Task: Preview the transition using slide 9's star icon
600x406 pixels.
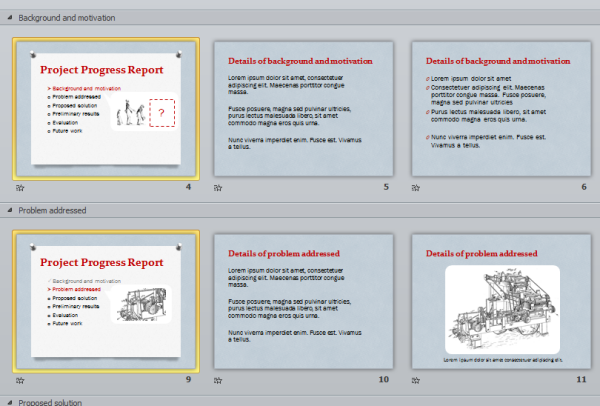Action: 21,380
